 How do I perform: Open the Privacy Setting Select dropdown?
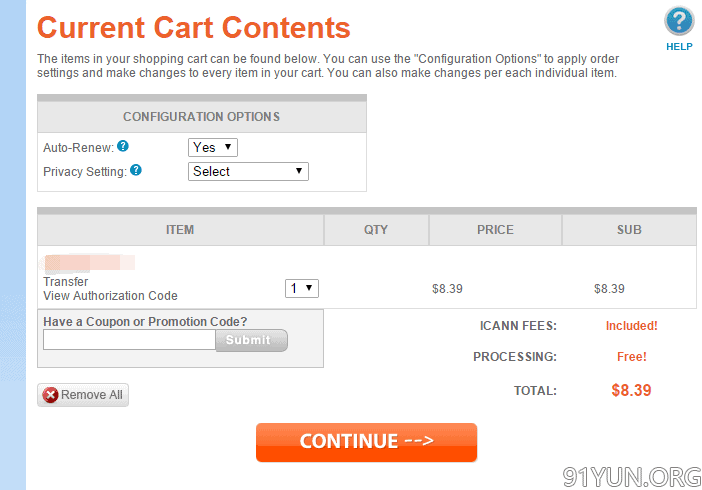pos(248,172)
